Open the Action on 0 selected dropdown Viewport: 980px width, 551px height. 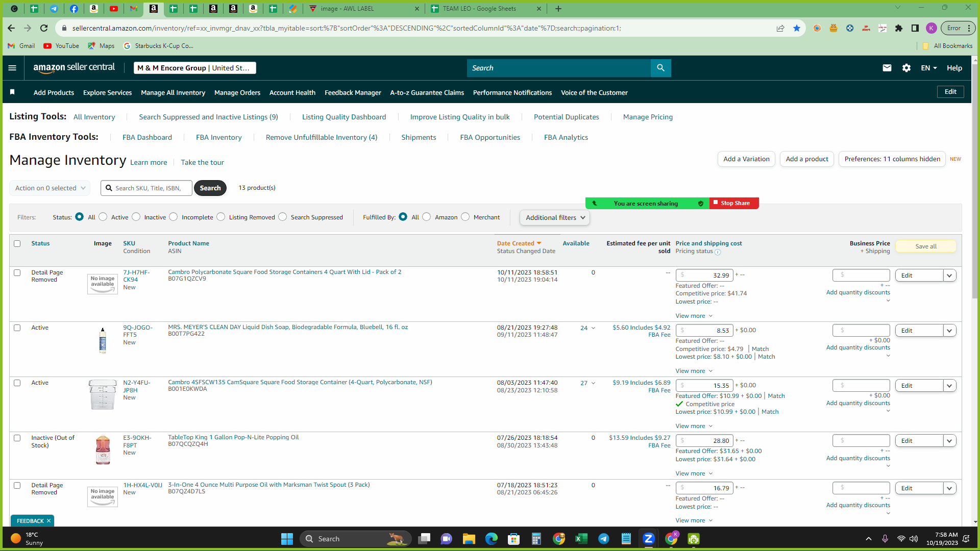pos(50,188)
